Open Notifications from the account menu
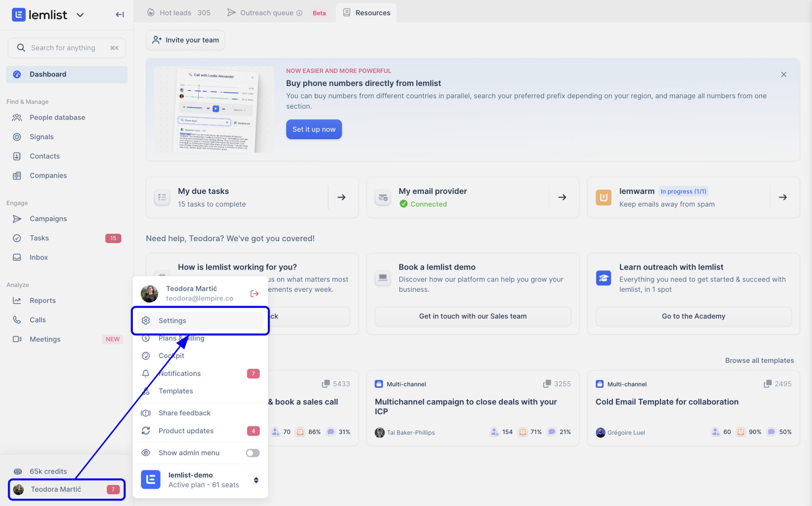 pyautogui.click(x=200, y=374)
